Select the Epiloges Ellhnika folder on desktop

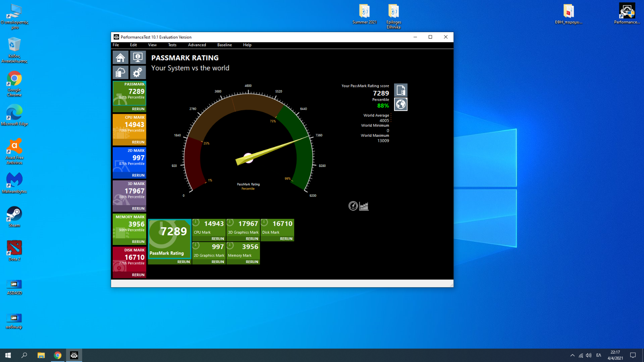click(394, 16)
